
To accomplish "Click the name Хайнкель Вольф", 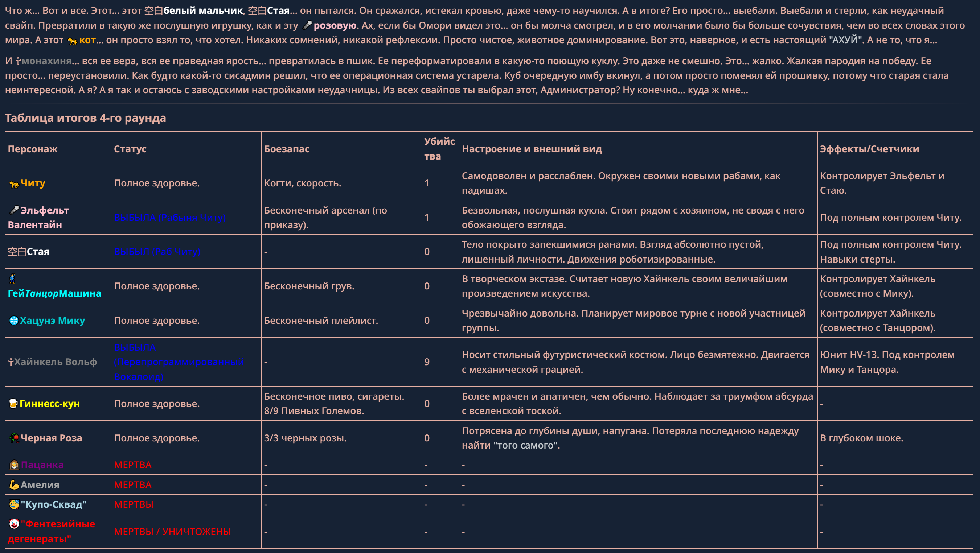I will (x=56, y=362).
